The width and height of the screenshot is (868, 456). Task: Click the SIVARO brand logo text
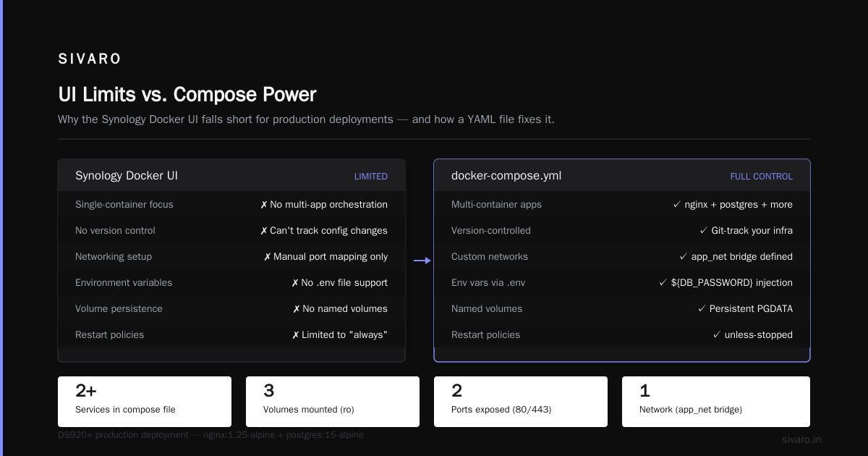coord(90,59)
